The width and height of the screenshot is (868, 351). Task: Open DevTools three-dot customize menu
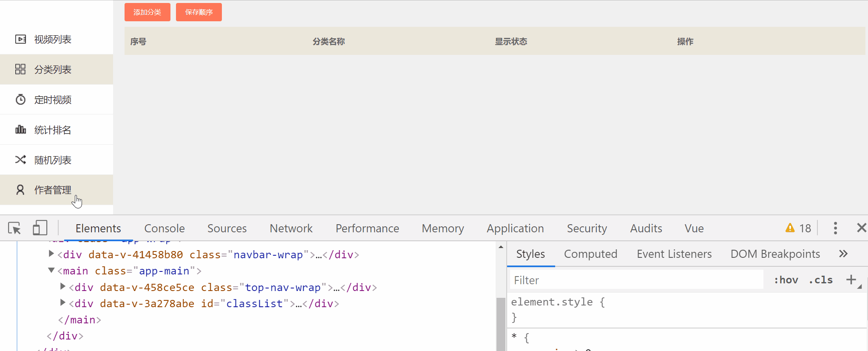click(835, 228)
